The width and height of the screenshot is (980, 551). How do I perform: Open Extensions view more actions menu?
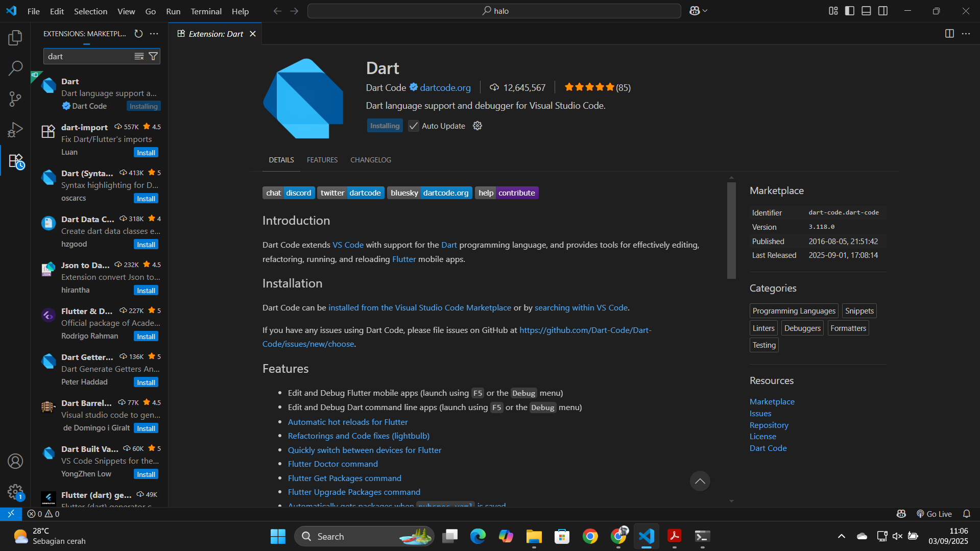point(154,34)
